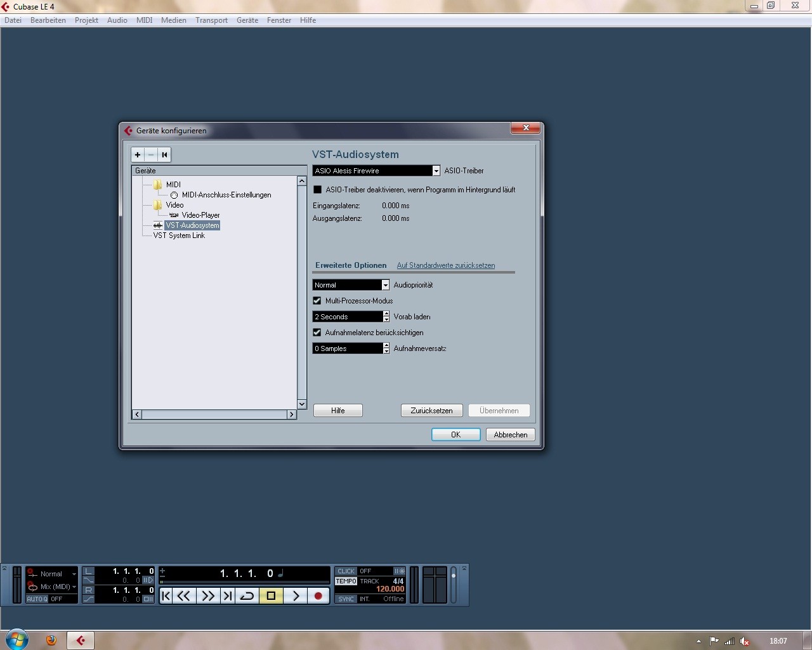812x650 pixels.
Task: Toggle ASIO-Treiber deaktivieren im Hintergrund checkbox
Action: (x=318, y=190)
